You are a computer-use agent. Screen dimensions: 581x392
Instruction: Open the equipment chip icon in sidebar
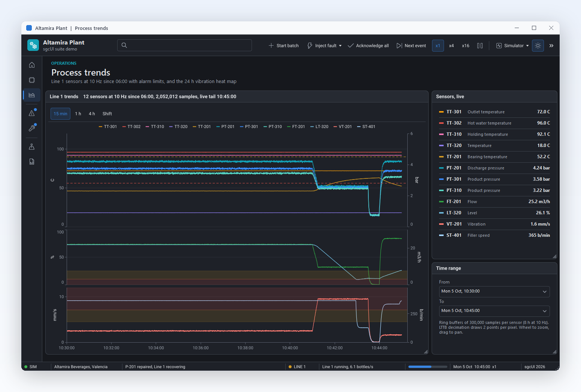(32, 80)
